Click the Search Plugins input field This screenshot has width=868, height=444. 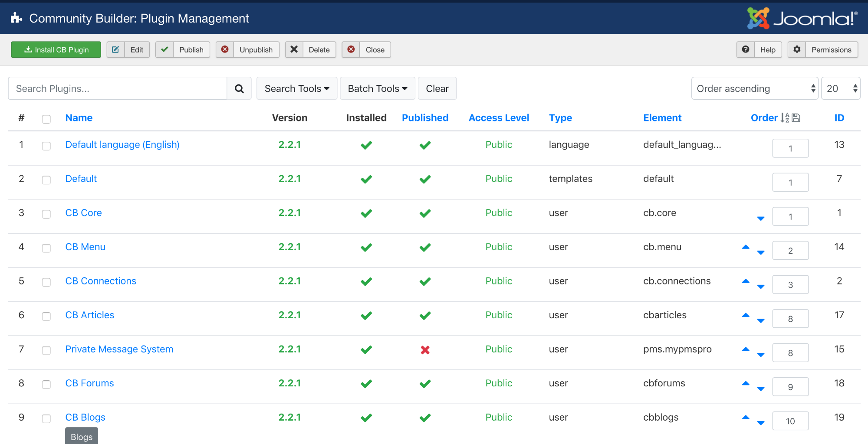[x=118, y=88]
